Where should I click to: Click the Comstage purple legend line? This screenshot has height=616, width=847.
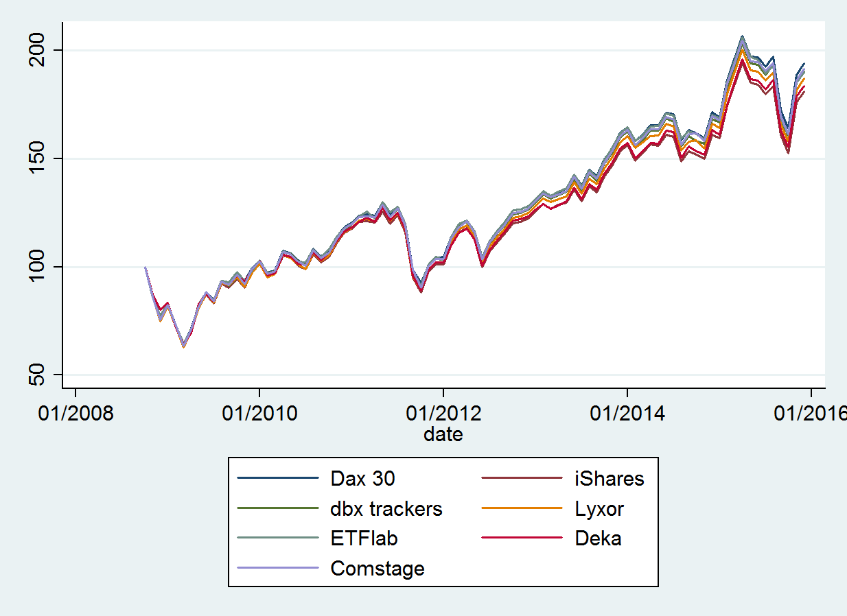point(278,568)
